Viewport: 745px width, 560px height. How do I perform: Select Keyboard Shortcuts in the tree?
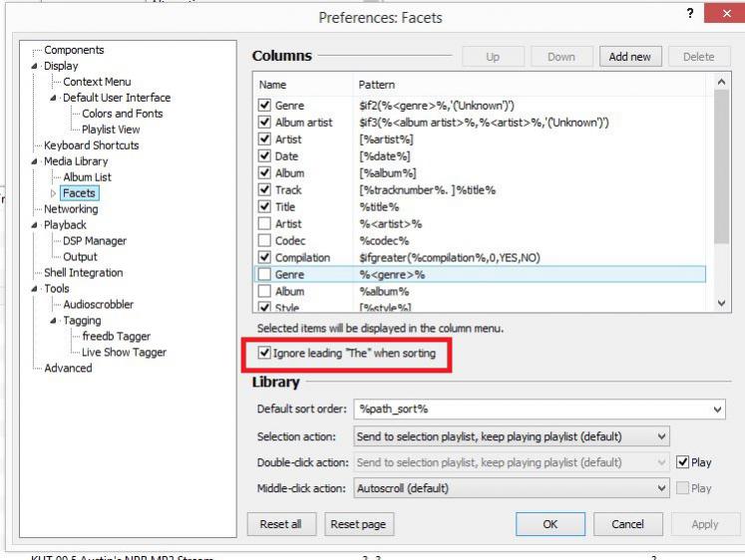pos(91,145)
